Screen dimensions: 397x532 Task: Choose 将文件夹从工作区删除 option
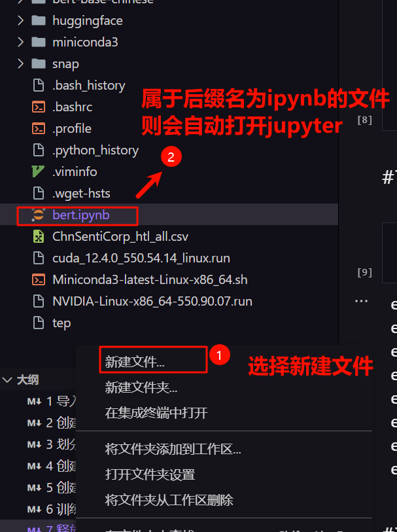pos(169,500)
